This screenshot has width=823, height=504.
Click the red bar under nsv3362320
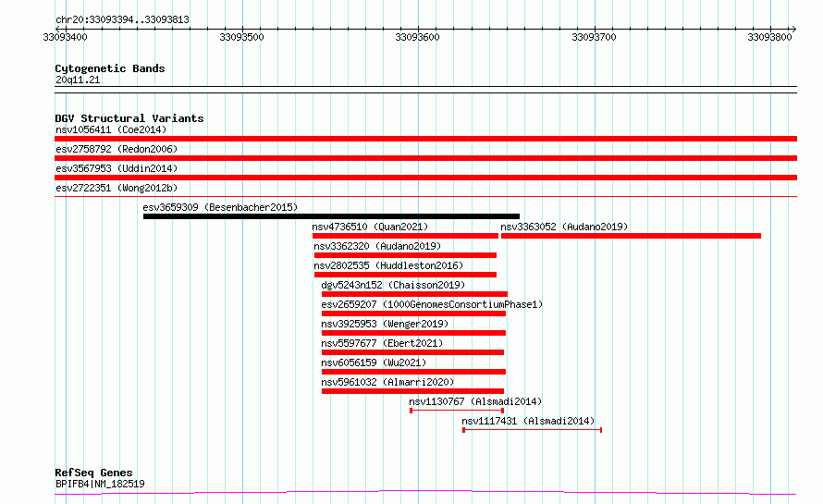[405, 255]
